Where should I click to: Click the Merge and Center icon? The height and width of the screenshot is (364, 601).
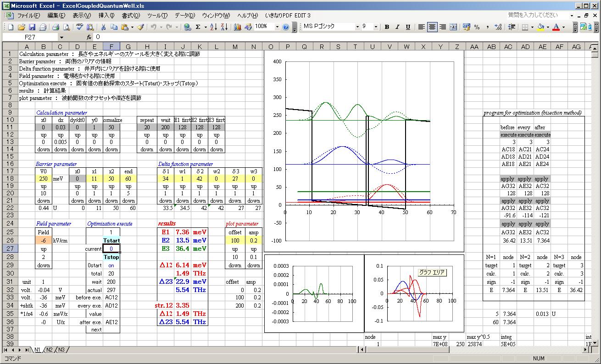453,27
